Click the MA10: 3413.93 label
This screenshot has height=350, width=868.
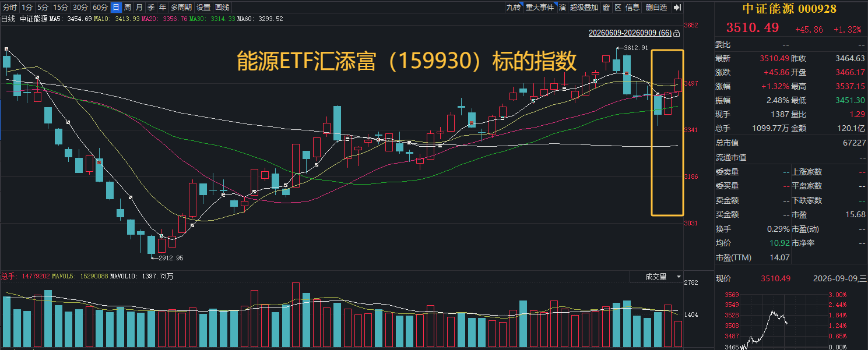116,19
